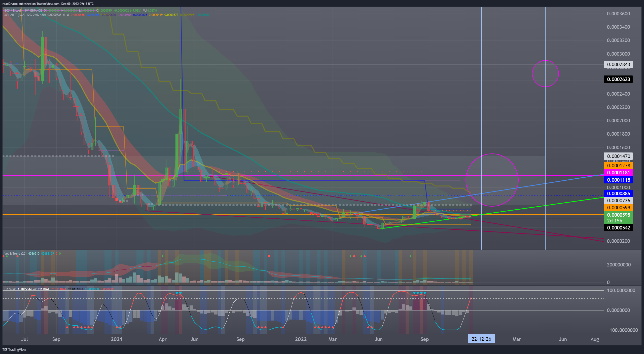Click the 0.0003600 price scale value
This screenshot has width=644, height=354.
point(618,14)
